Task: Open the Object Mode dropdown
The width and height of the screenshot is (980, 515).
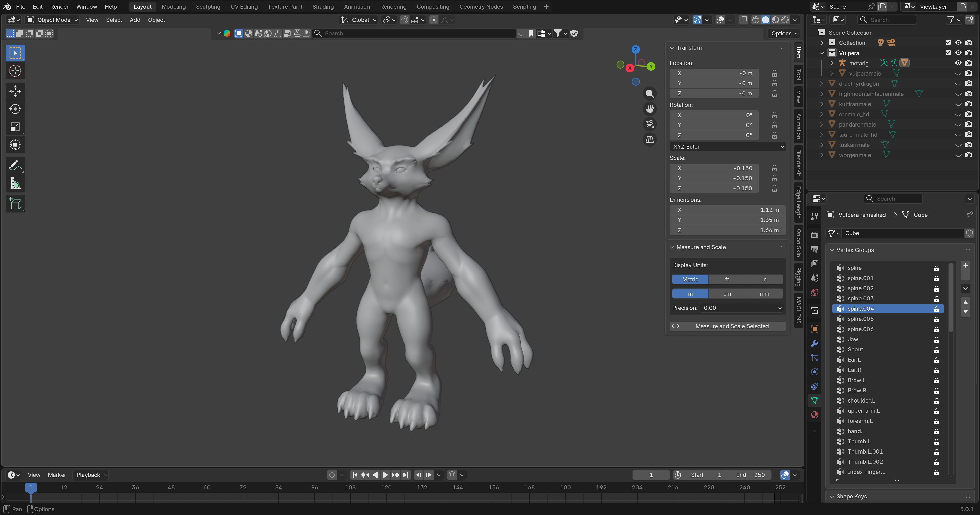Action: (x=52, y=20)
